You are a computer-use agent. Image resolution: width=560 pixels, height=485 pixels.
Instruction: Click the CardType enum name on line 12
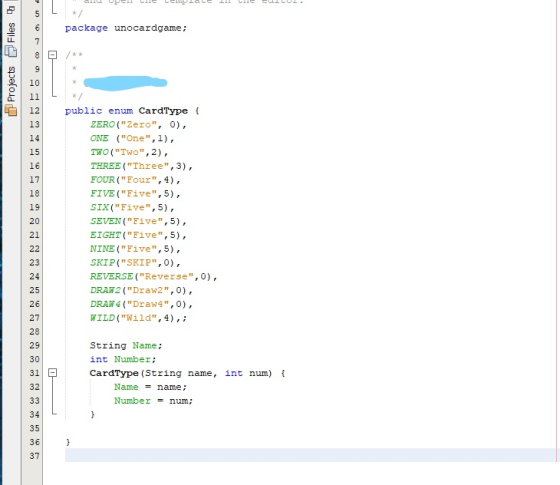coord(163,111)
